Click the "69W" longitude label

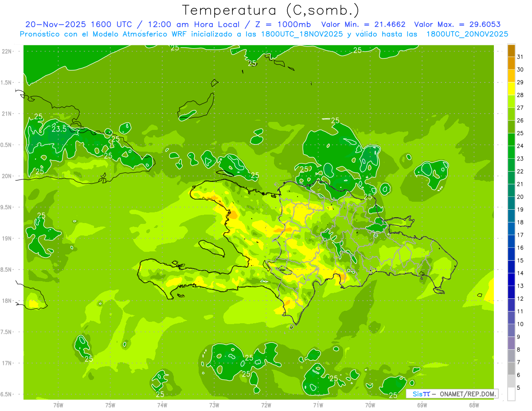tap(422, 405)
